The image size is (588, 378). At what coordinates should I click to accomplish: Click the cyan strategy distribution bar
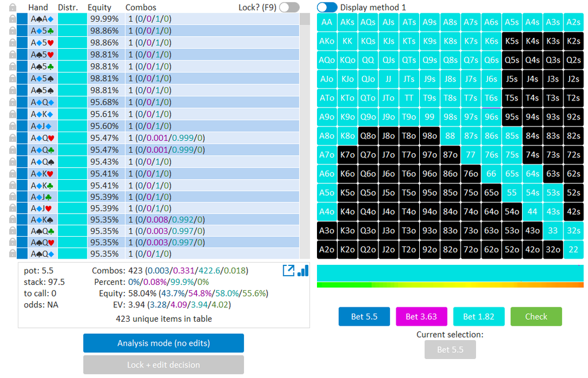(x=450, y=273)
